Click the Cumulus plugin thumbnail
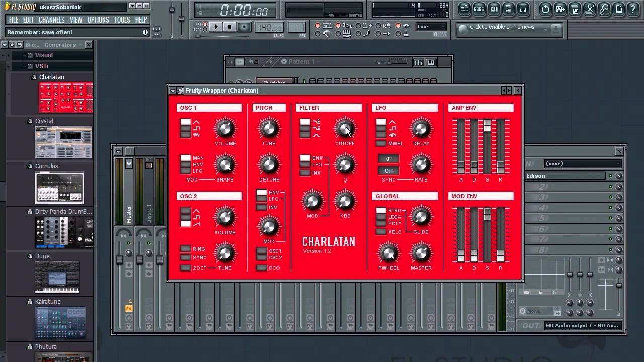 coord(59,187)
